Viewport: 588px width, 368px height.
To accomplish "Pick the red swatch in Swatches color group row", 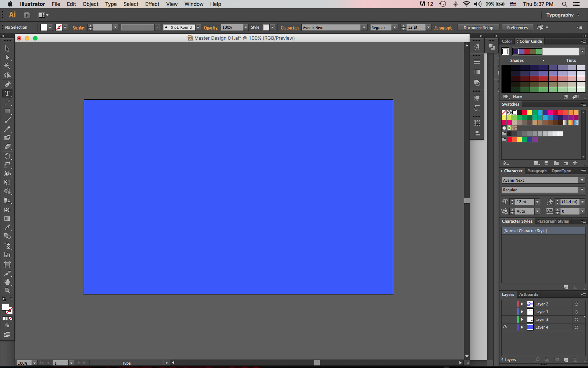I will pos(509,140).
